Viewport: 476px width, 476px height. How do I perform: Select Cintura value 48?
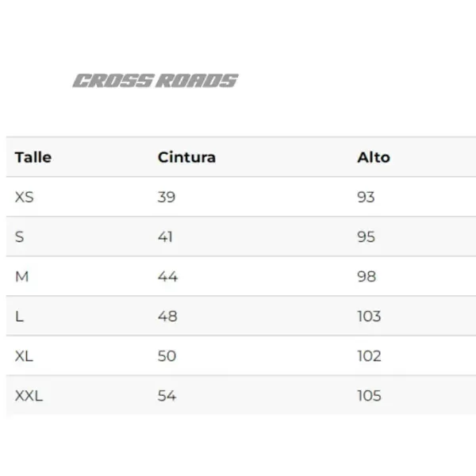tap(167, 316)
